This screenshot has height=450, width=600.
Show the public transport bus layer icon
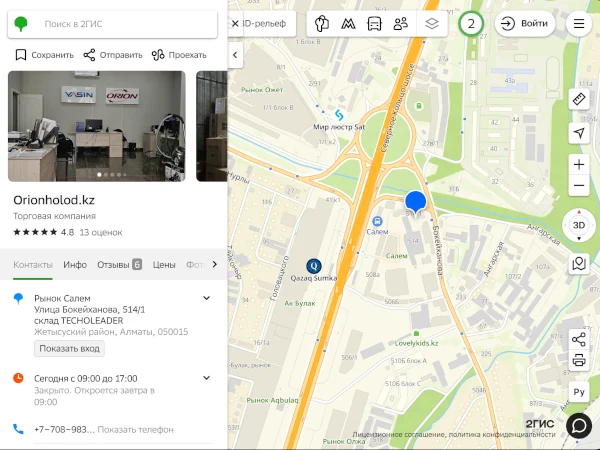374,24
